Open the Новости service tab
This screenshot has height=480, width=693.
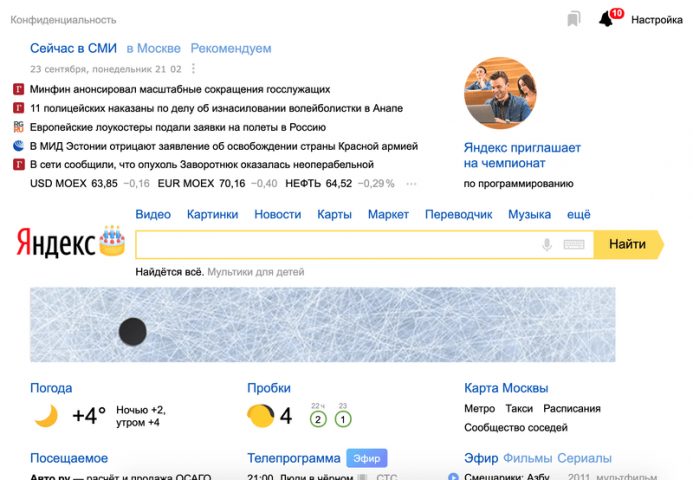pyautogui.click(x=278, y=214)
